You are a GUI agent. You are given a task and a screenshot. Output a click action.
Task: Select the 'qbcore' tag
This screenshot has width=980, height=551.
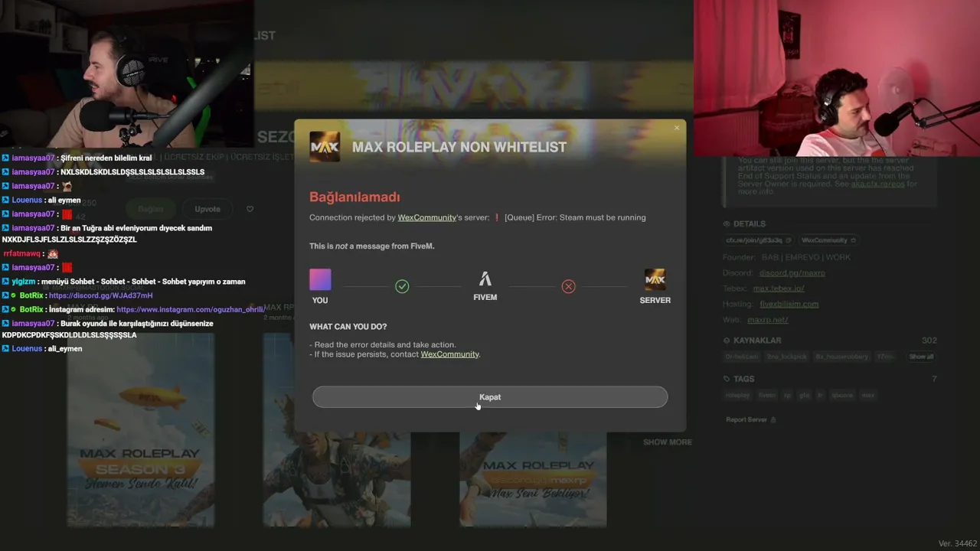point(842,396)
